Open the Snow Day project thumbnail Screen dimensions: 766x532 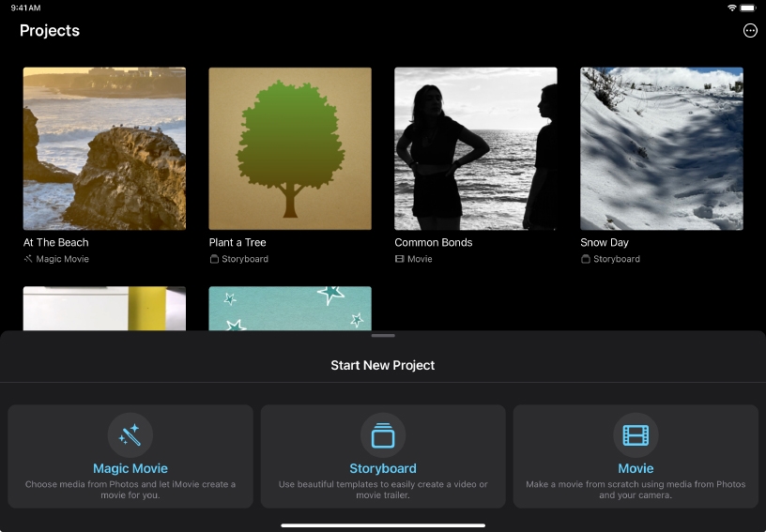[662, 148]
